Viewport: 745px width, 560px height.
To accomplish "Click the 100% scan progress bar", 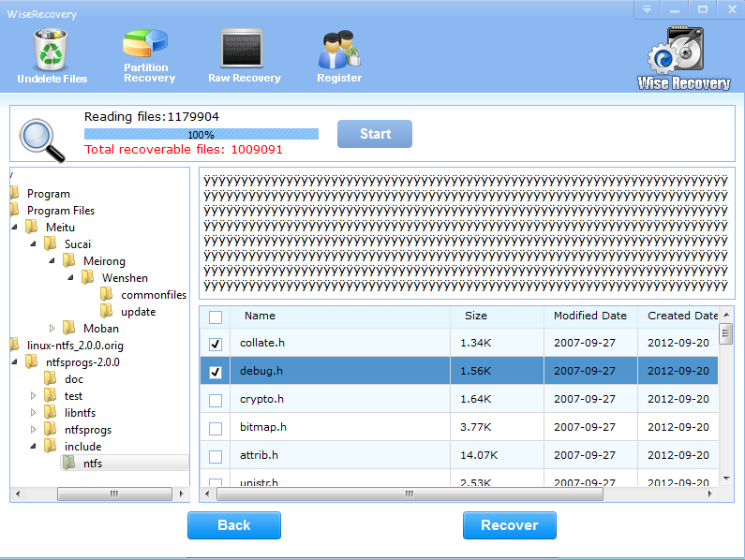I will tap(201, 134).
